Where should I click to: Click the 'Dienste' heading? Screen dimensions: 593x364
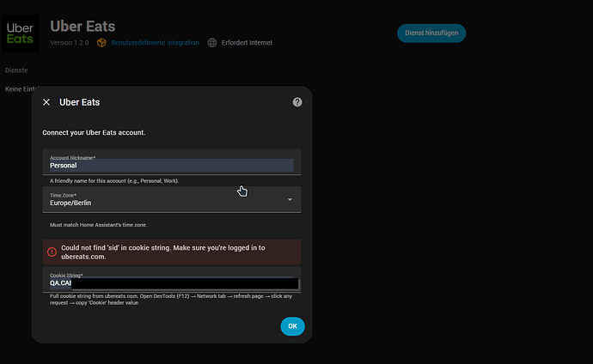click(16, 70)
